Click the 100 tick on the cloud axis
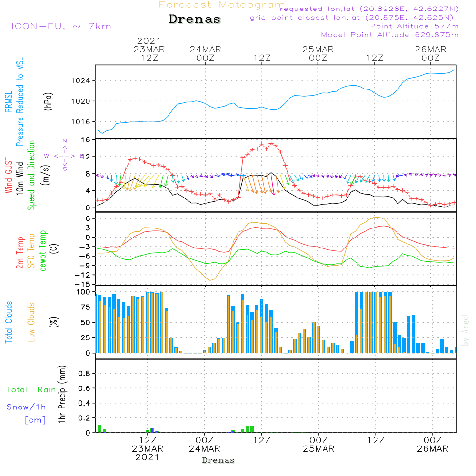The image size is (476, 476). [x=83, y=292]
